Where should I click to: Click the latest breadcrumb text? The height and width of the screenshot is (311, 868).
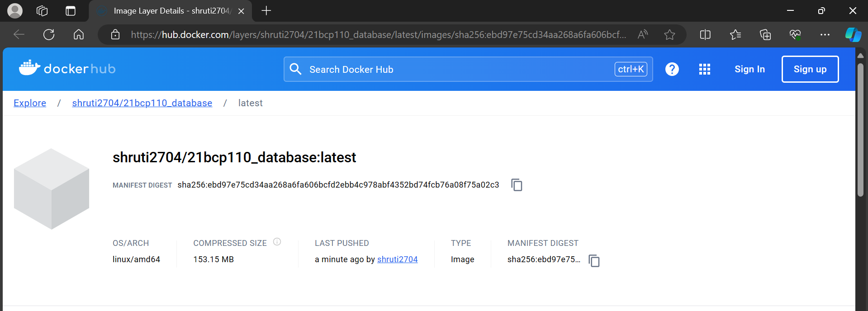[251, 103]
